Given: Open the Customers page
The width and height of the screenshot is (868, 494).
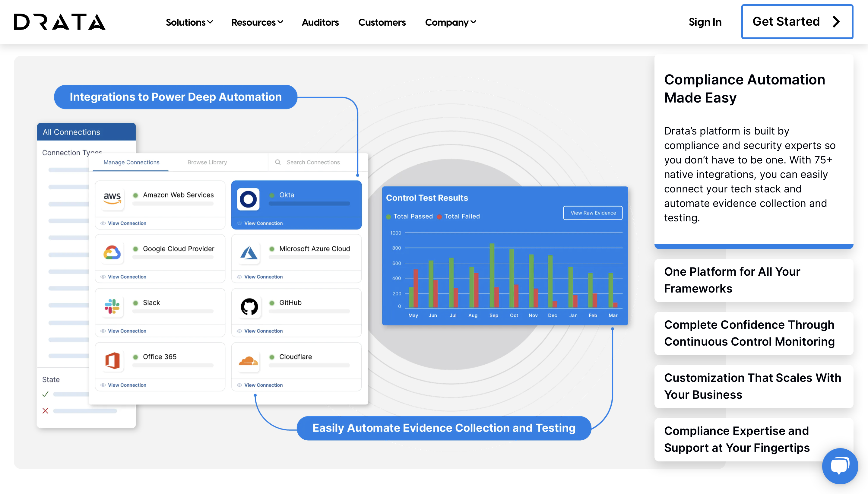Looking at the screenshot, I should pos(382,22).
